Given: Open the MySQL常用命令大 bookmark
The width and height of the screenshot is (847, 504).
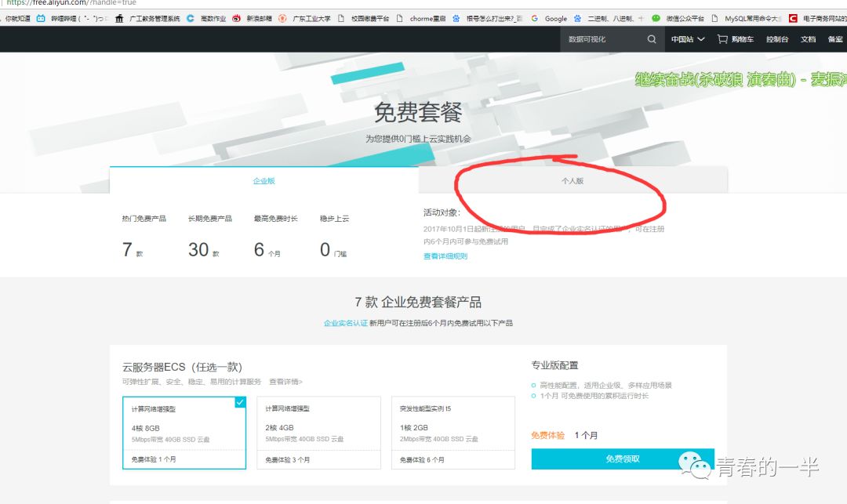Looking at the screenshot, I should point(746,18).
